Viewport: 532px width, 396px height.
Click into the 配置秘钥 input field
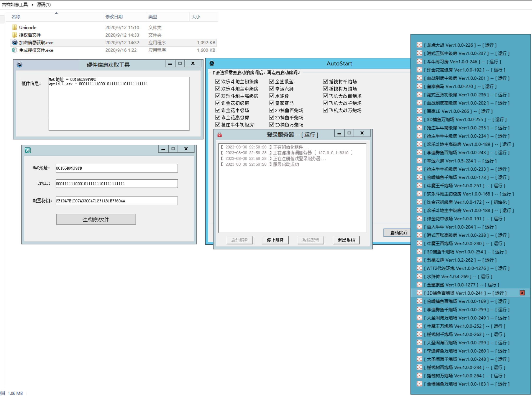tap(117, 201)
